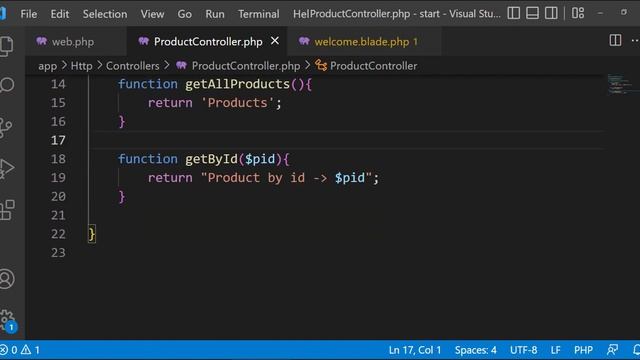
Task: Open Run and Debug view
Action: (7, 168)
